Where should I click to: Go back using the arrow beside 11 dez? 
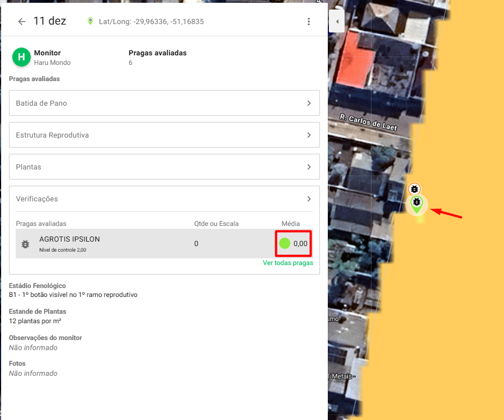click(x=22, y=21)
